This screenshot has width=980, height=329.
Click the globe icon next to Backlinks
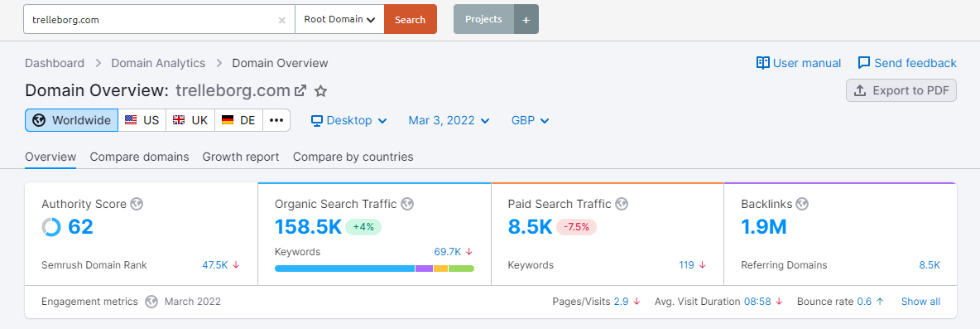(803, 204)
